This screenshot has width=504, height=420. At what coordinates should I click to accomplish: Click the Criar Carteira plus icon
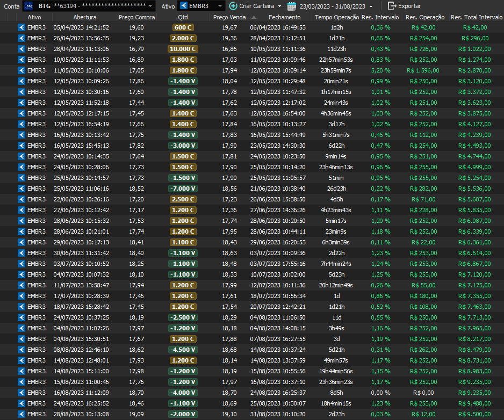pos(233,6)
